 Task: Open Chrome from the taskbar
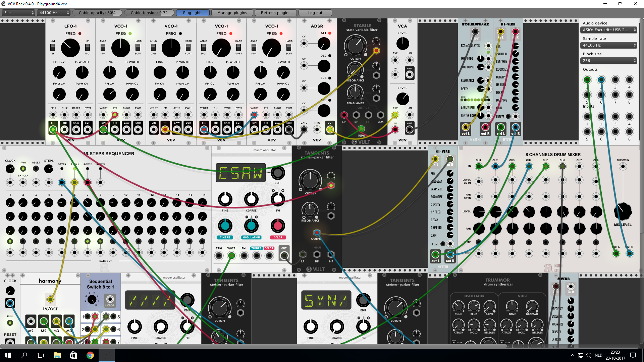pos(90,355)
